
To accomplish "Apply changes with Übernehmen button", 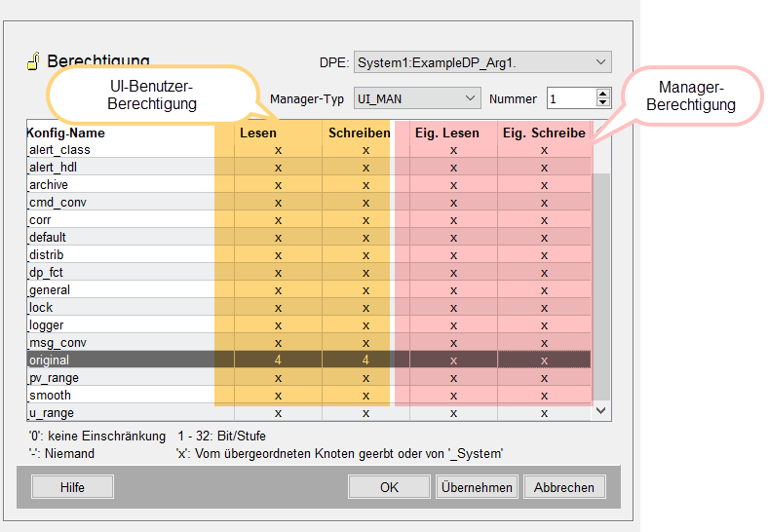I will coord(477,487).
